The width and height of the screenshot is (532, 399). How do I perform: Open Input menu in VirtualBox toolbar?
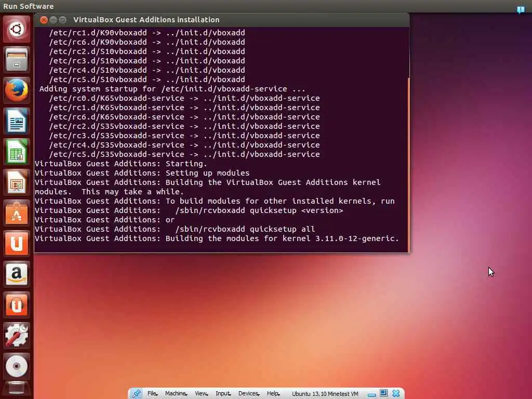click(223, 394)
